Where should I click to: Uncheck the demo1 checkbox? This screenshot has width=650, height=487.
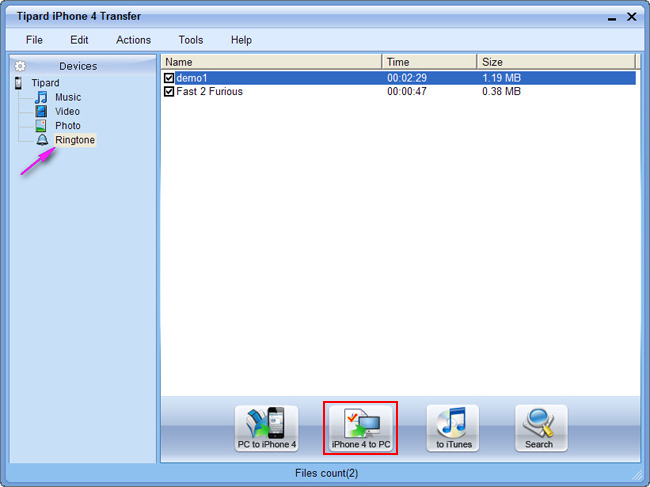(x=169, y=78)
